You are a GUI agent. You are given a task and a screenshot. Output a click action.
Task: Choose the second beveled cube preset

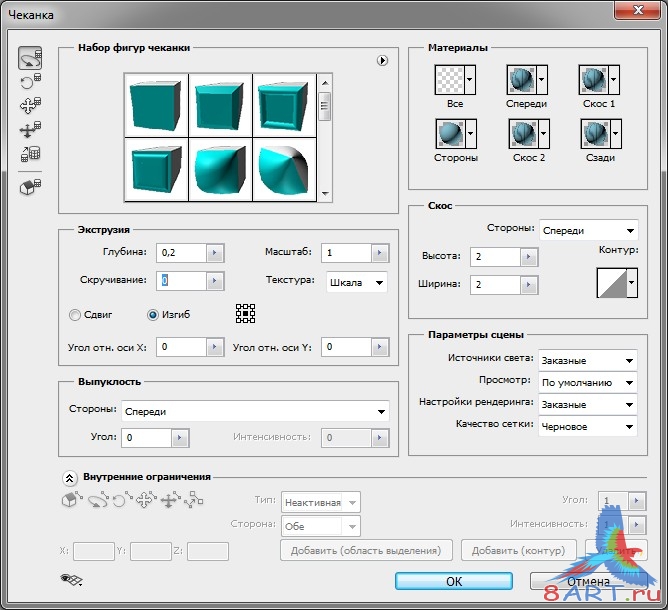coord(220,105)
